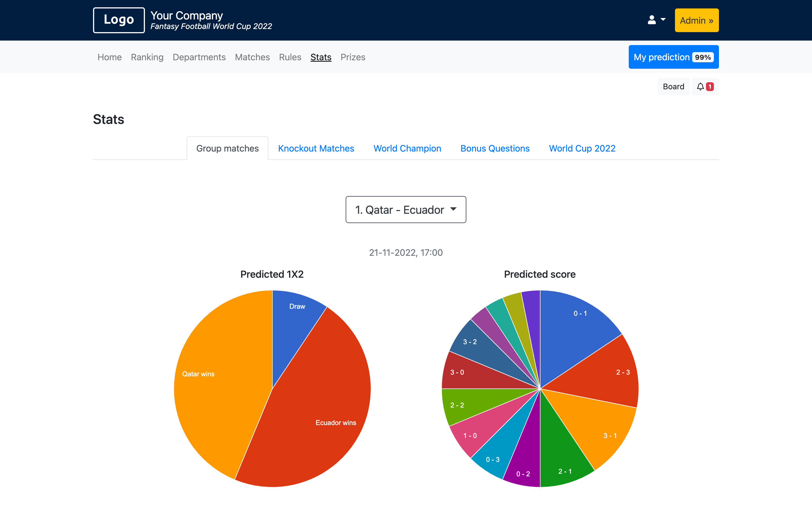812x507 pixels.
Task: Expand the Bonus Questions section
Action: (495, 148)
